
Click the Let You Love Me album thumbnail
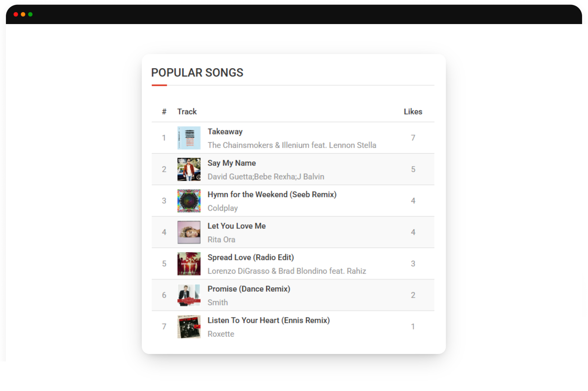pyautogui.click(x=189, y=232)
